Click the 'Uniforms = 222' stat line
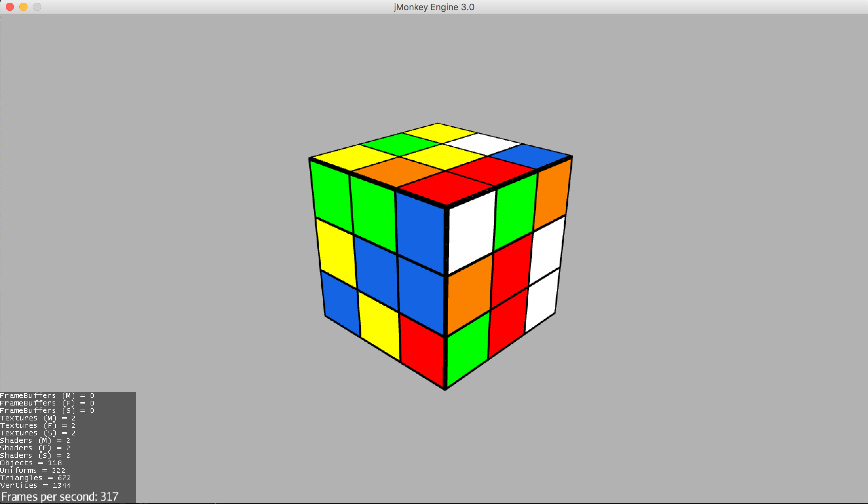This screenshot has width=868, height=504. pos(33,471)
